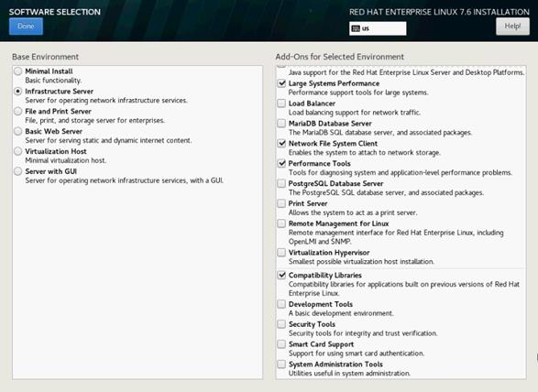Check PostgreSQL Database Server checkbox
The height and width of the screenshot is (392, 538).
281,183
